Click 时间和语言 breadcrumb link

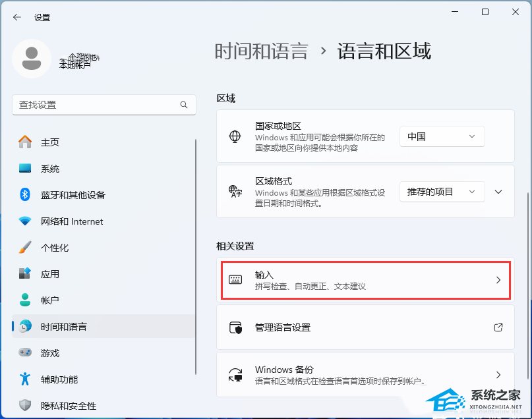(x=261, y=51)
